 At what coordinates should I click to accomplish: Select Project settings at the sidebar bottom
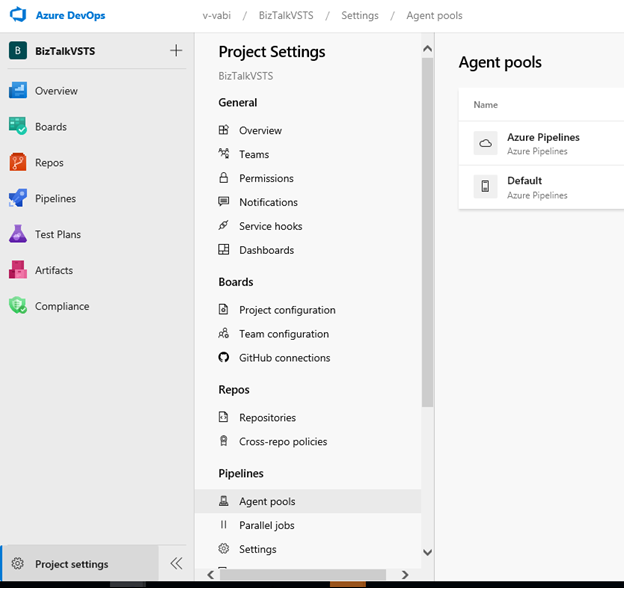click(79, 564)
